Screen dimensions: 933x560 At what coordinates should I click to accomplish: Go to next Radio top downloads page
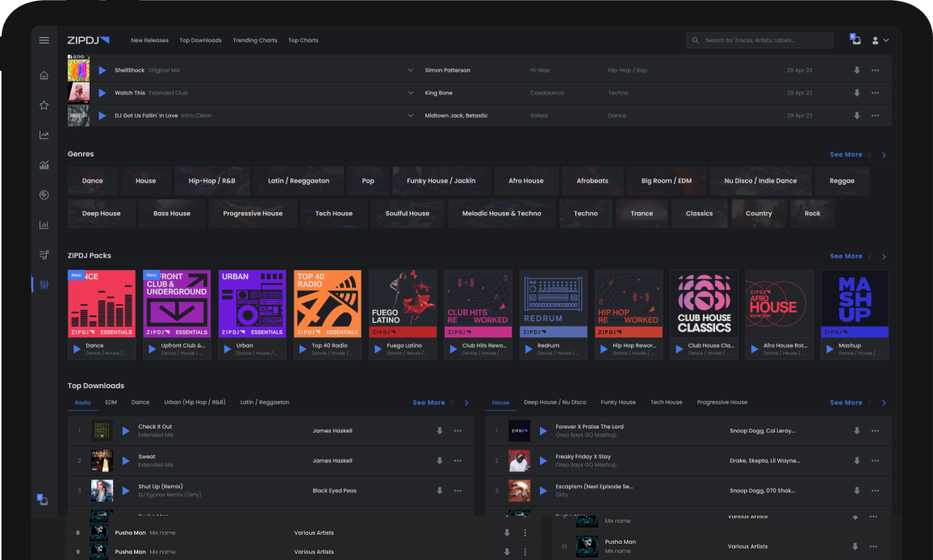point(466,403)
